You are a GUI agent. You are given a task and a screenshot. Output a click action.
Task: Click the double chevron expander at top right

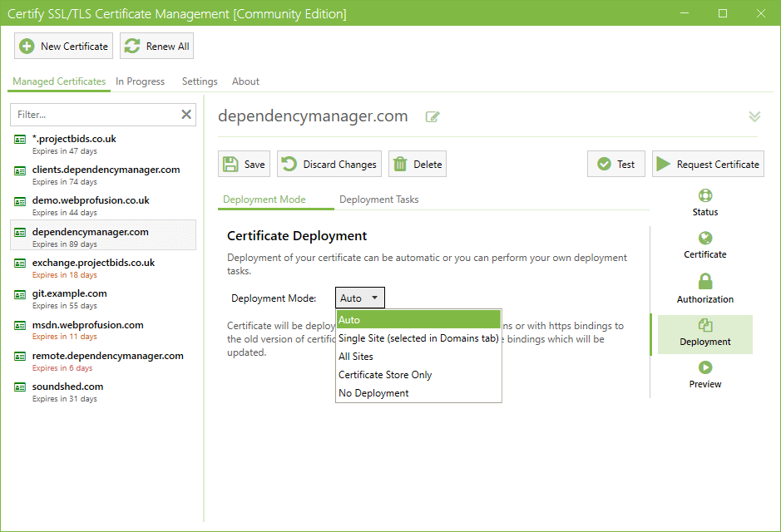(754, 116)
